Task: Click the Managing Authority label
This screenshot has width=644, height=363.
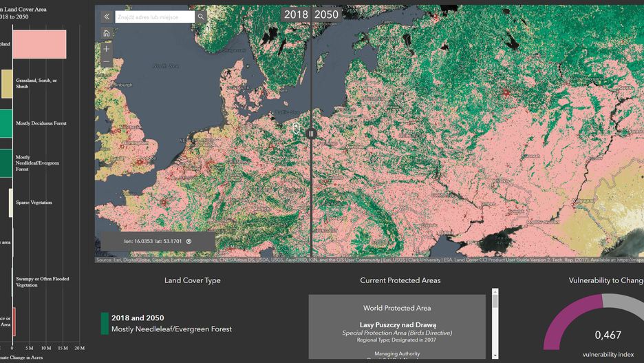Action: coord(397,353)
